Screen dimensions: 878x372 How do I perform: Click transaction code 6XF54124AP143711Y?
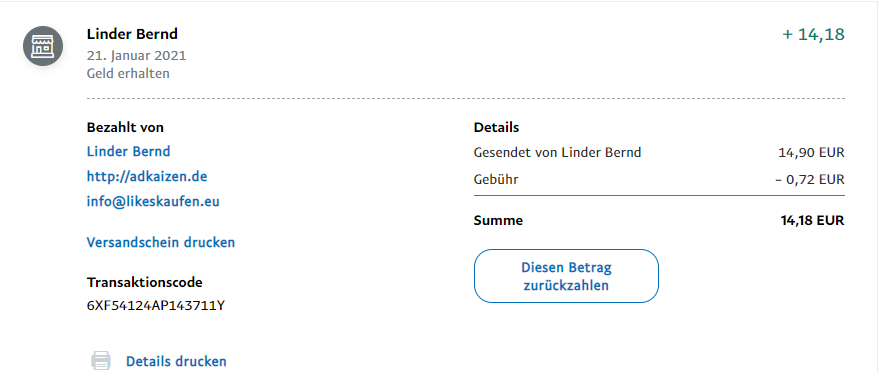[x=156, y=306]
